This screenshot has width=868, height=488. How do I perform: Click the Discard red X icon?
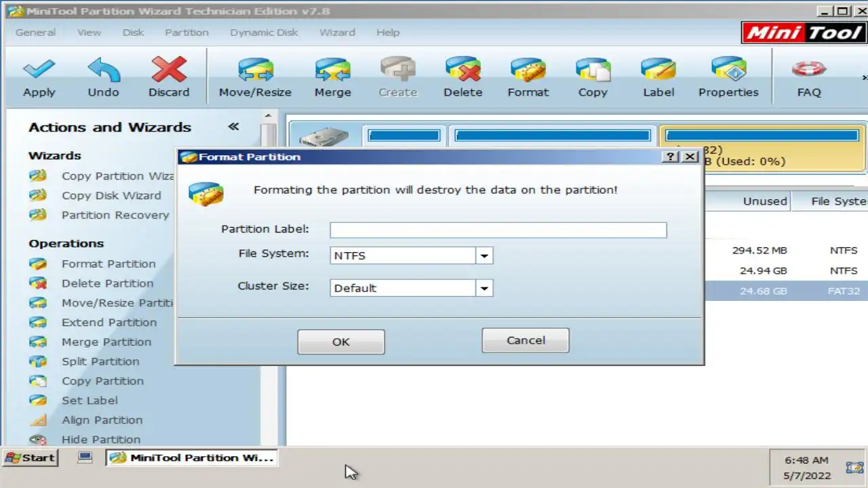pos(169,69)
